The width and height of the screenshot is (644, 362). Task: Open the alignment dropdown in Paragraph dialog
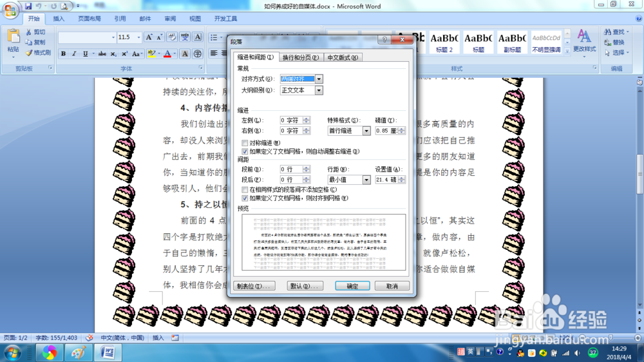[319, 79]
